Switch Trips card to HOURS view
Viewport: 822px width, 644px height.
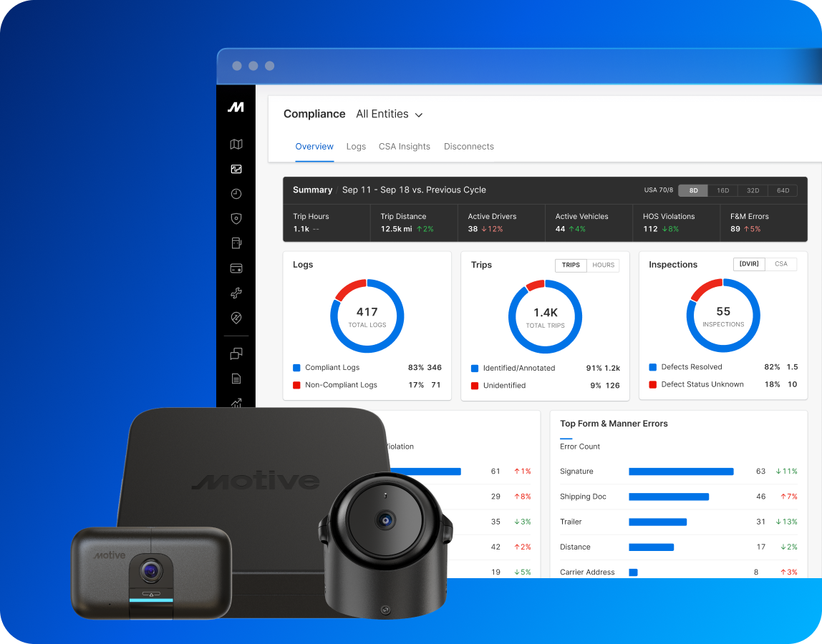click(x=603, y=265)
